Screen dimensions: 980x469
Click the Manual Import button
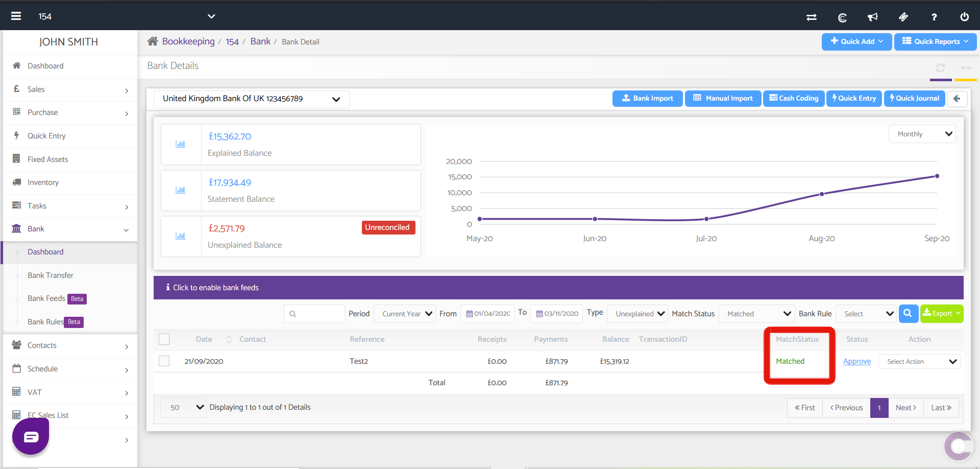[723, 99]
